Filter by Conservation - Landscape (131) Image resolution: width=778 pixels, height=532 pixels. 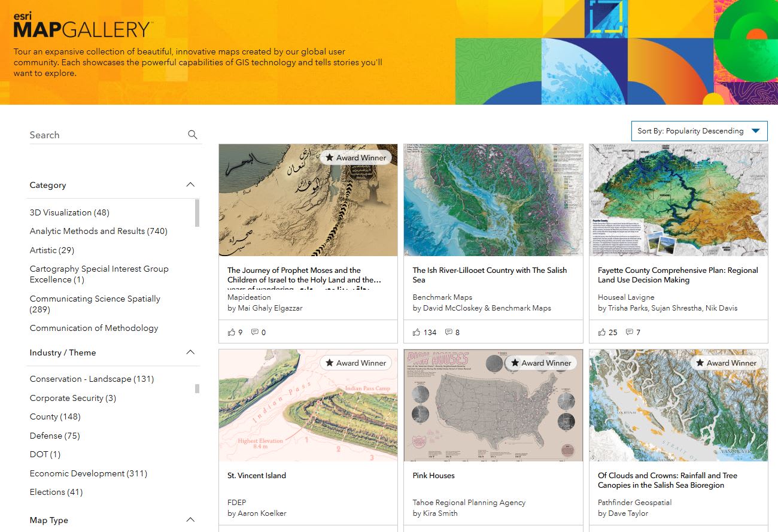tap(92, 379)
